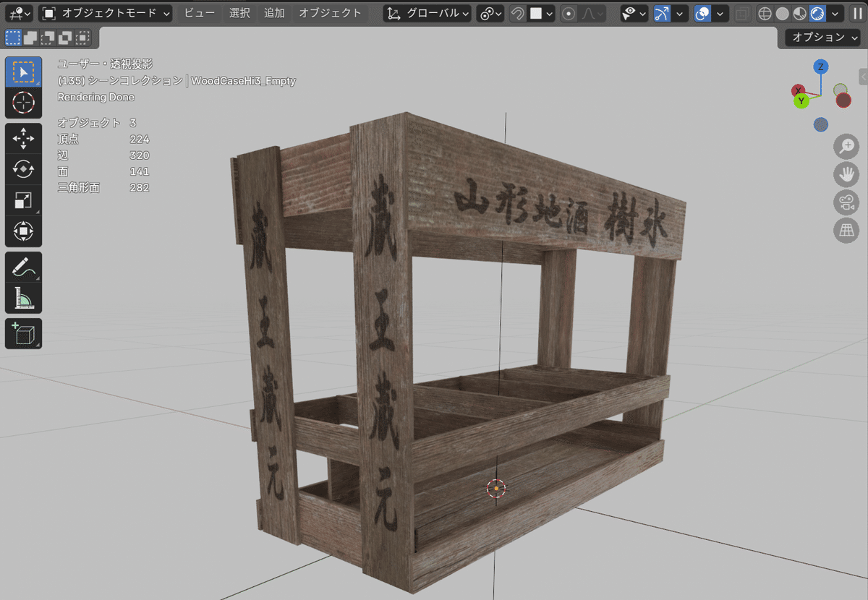Activate the Select Box tool

pyautogui.click(x=23, y=72)
